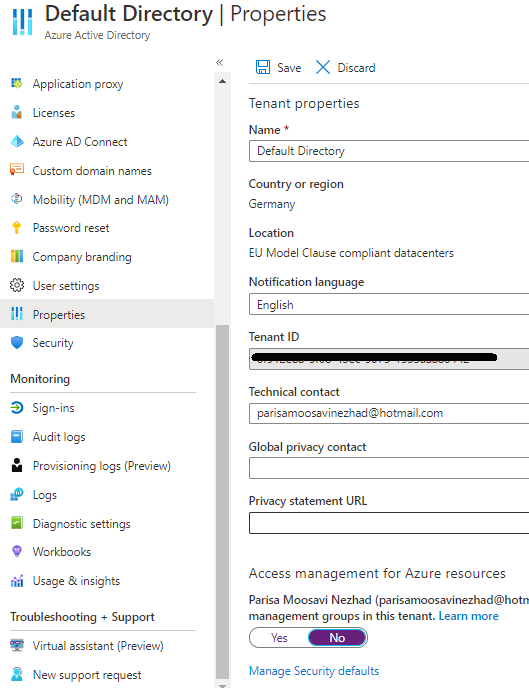This screenshot has width=529, height=688.
Task: Open Manage Security defaults link
Action: 314,670
